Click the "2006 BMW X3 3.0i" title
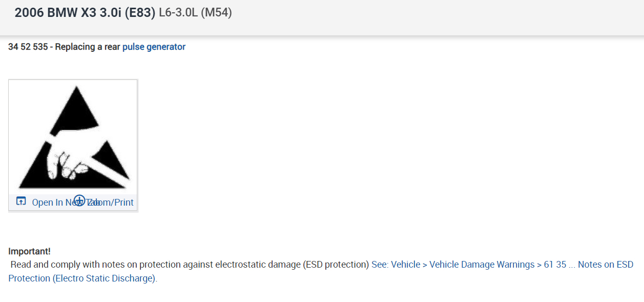 click(68, 13)
